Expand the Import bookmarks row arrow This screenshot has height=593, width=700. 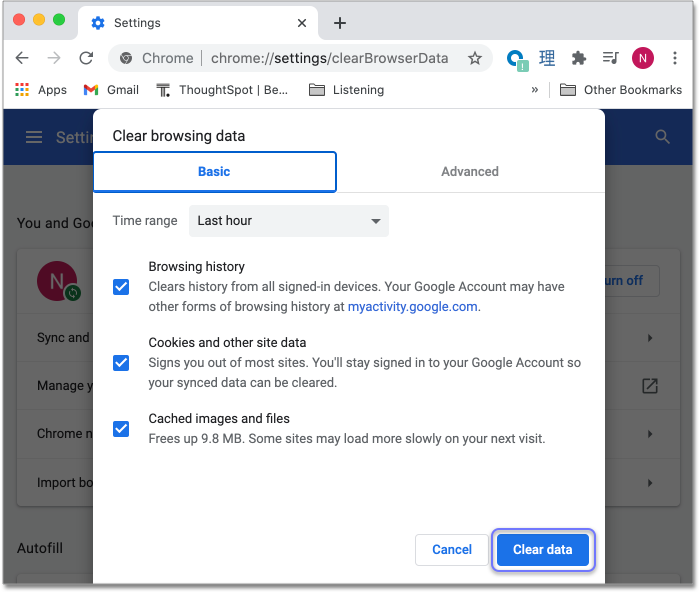tap(650, 483)
